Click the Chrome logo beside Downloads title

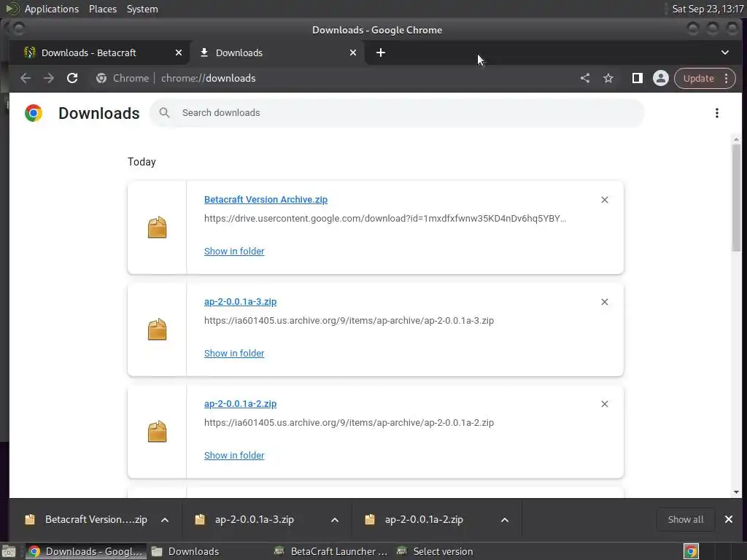[x=34, y=113]
